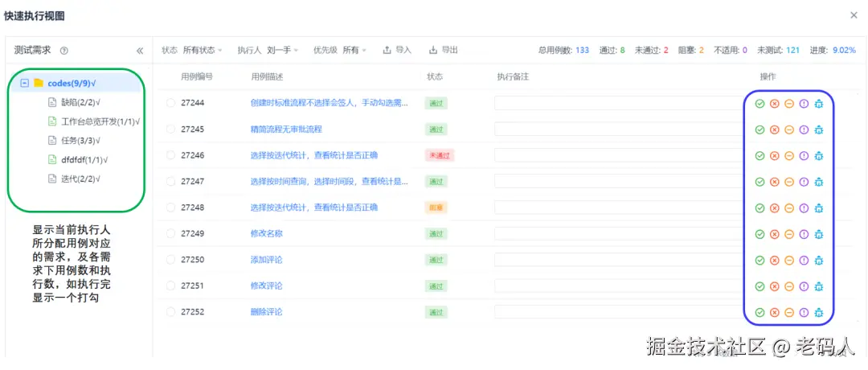Screen dimensions: 868x370
Task: Click the remark field for case 27252
Action: [x=620, y=312]
